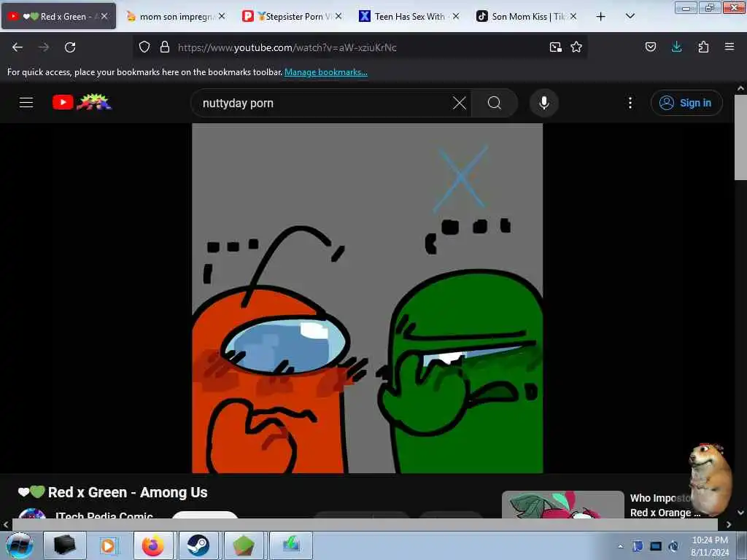This screenshot has height=560, width=747.
Task: Click the video player area
Action: tap(368, 298)
